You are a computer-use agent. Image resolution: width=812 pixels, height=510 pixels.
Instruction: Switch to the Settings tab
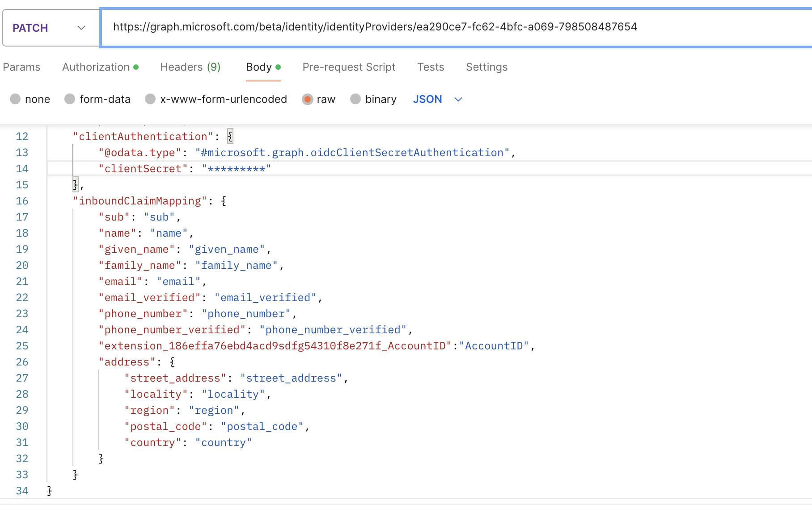[486, 67]
